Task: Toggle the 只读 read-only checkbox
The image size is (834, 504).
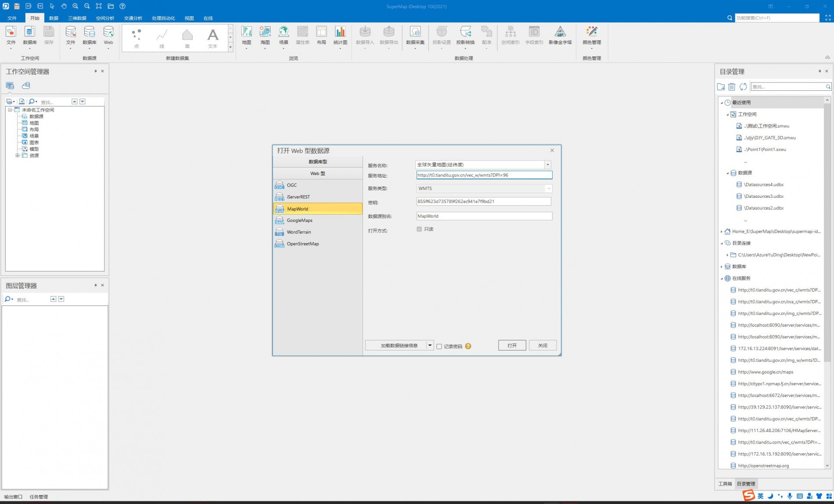Action: pyautogui.click(x=419, y=229)
